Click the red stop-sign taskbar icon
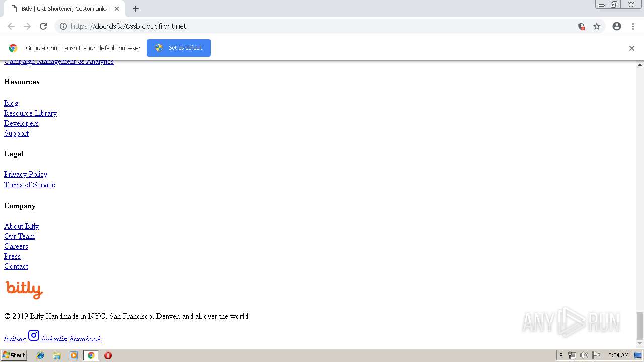The height and width of the screenshot is (362, 644). (108, 355)
